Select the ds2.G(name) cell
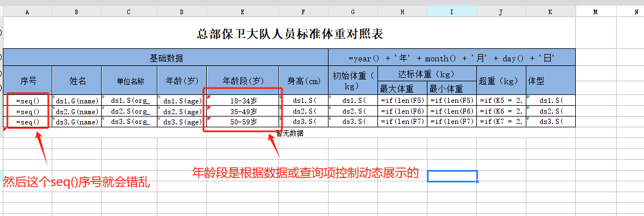 (77, 111)
